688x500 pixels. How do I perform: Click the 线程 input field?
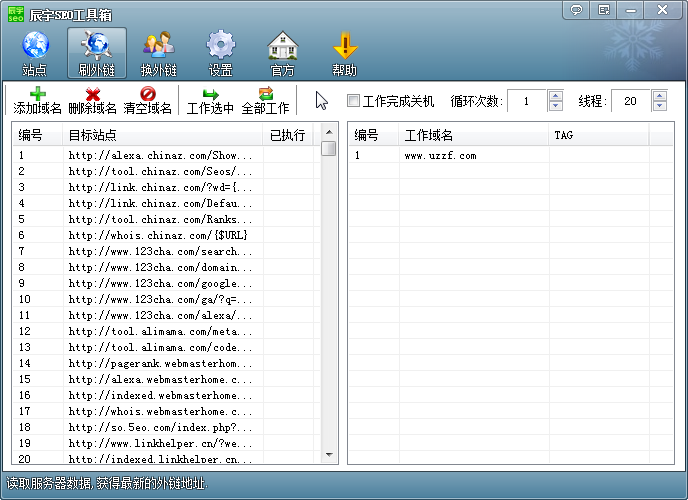pyautogui.click(x=630, y=101)
